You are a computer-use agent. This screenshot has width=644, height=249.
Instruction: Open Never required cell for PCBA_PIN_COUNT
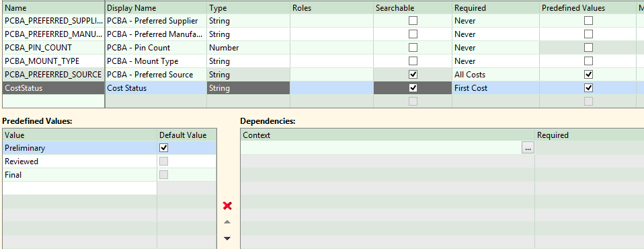(x=495, y=48)
